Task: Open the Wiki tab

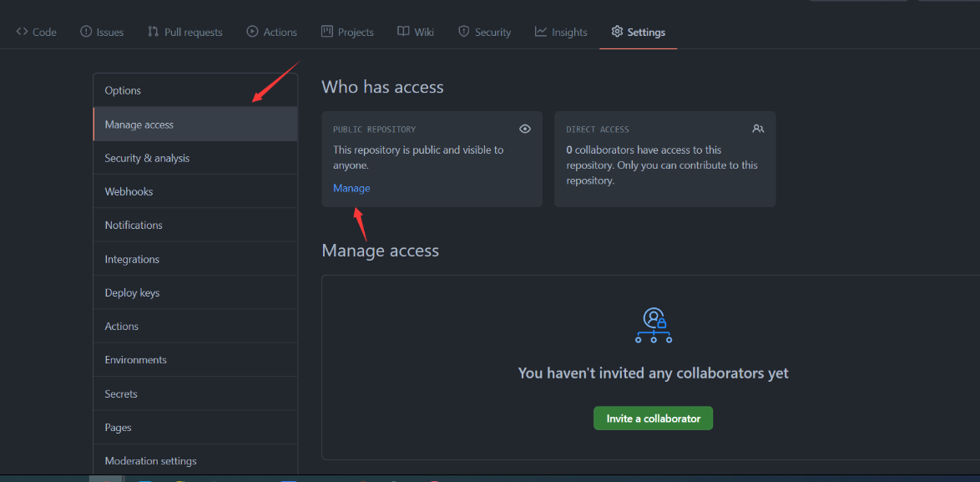Action: coord(416,32)
